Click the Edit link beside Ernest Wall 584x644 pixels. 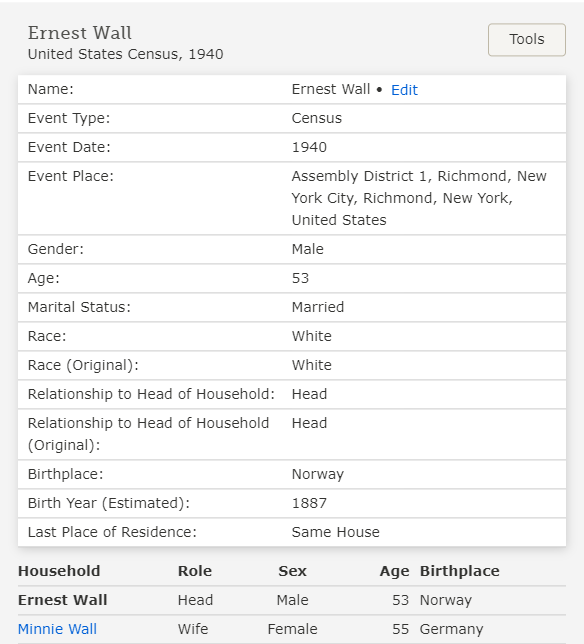(404, 90)
